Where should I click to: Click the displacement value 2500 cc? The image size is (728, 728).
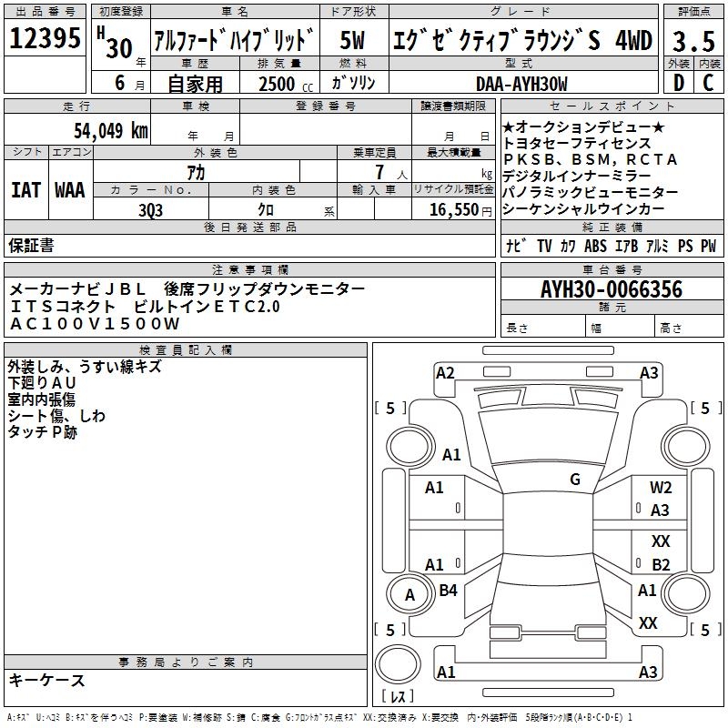[x=286, y=84]
